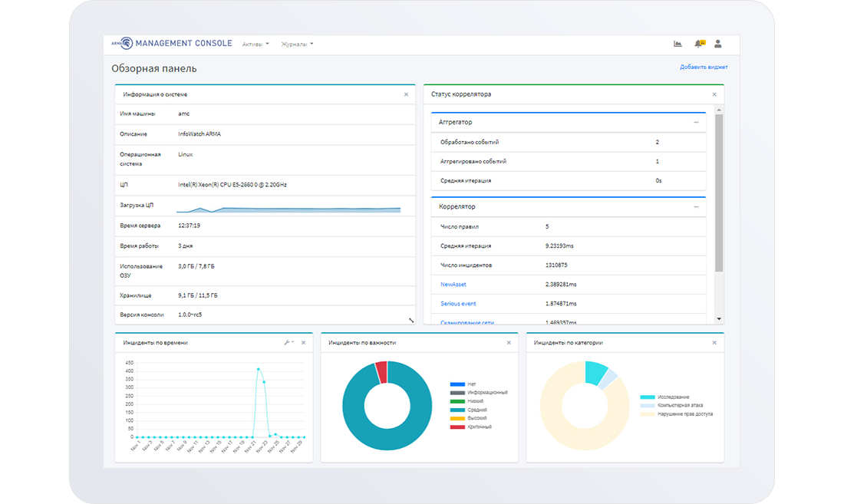Toggle 'Средний' legend entry visibility

(x=477, y=410)
